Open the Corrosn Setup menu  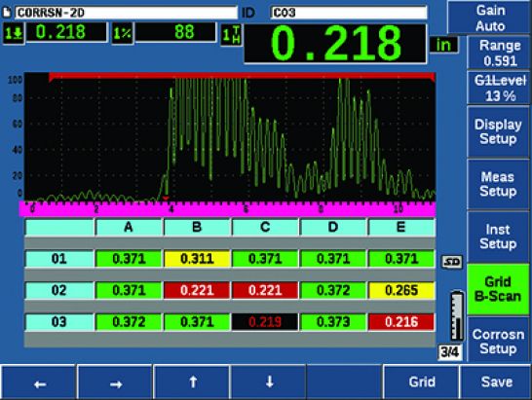tap(497, 341)
